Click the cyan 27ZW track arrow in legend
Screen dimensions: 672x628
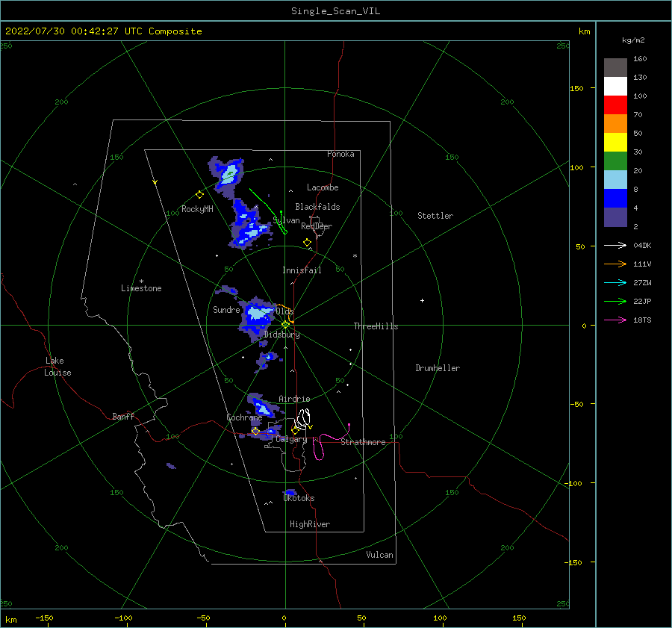click(615, 282)
